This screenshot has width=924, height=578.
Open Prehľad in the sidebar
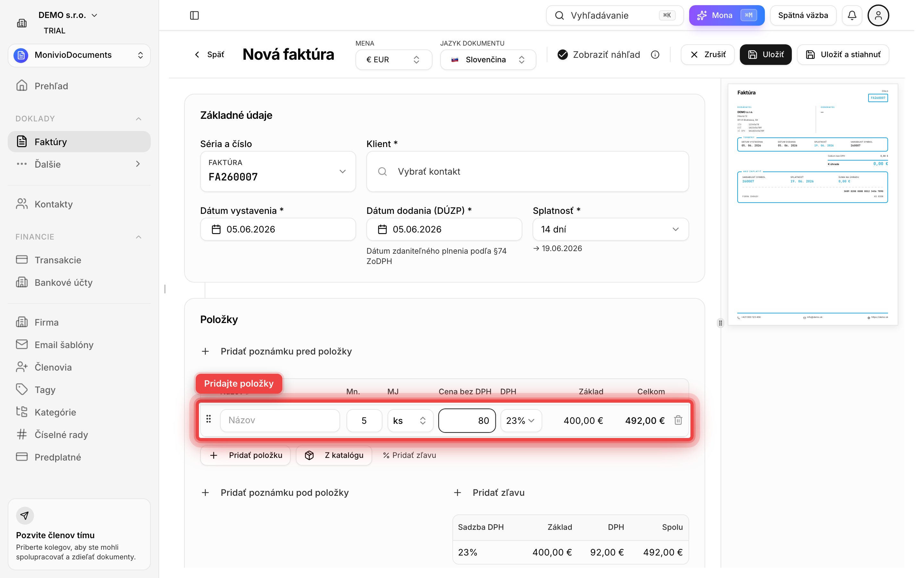coord(79,86)
